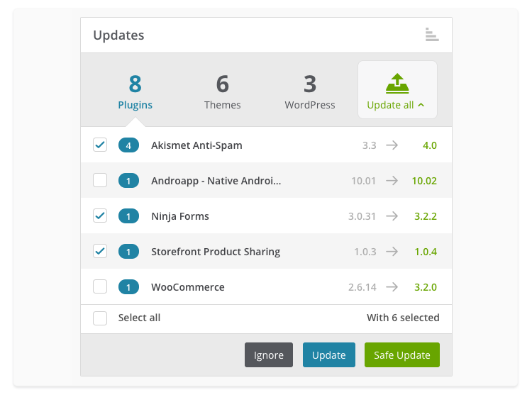The width and height of the screenshot is (532, 402).
Task: Click the new version 3.2.2 for Ninja Forms
Action: pos(426,216)
